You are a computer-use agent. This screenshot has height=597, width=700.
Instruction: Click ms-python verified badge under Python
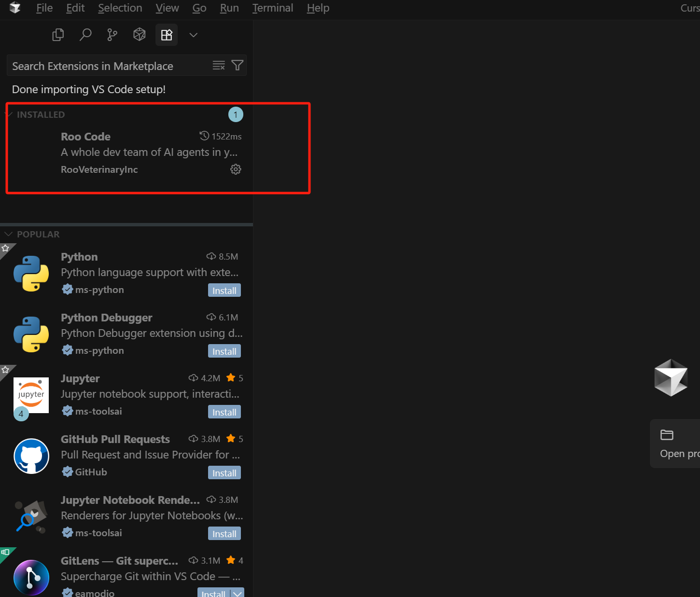[68, 290]
